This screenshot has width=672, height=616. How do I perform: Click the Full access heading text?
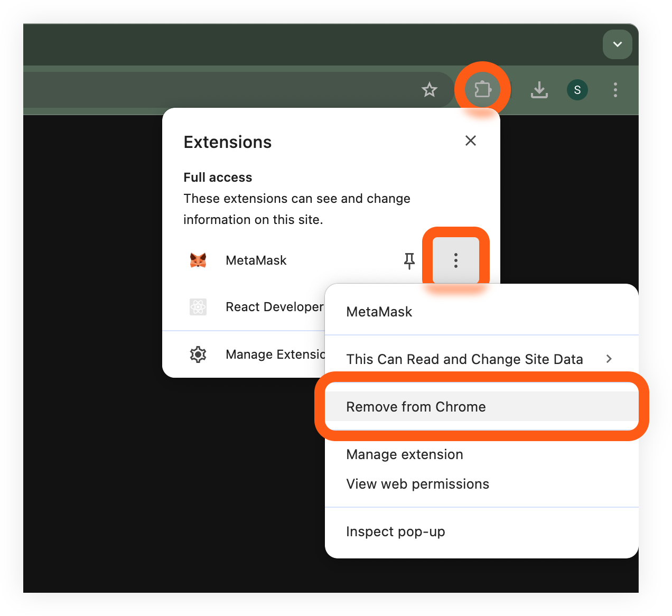coord(218,178)
